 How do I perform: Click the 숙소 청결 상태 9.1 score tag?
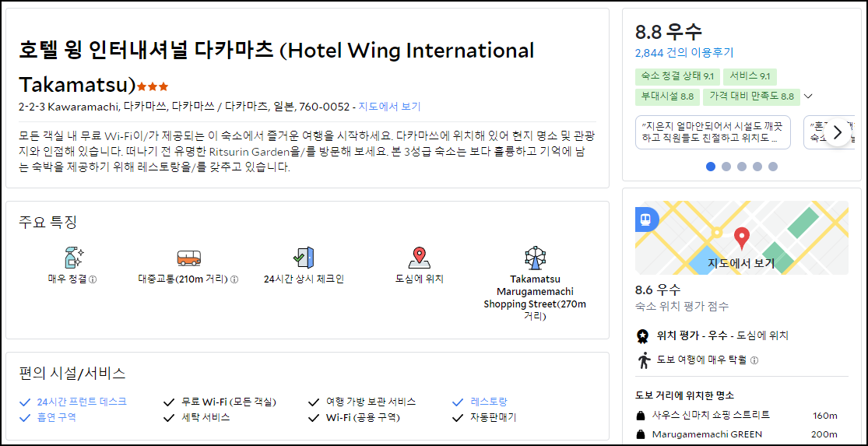click(x=677, y=76)
